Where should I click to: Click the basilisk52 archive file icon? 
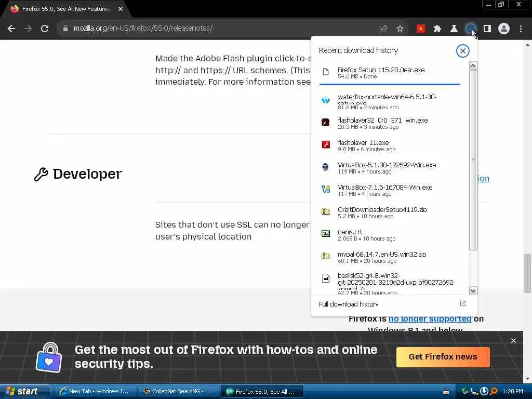(326, 278)
